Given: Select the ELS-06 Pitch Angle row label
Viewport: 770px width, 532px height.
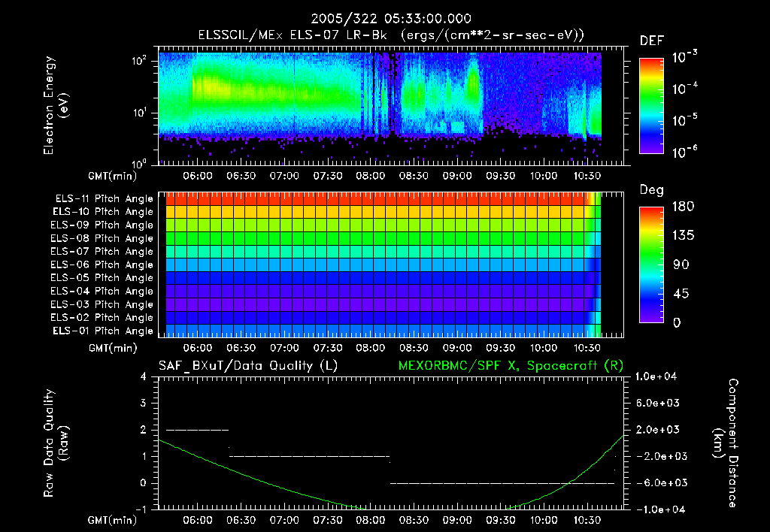Looking at the screenshot, I should [x=102, y=264].
